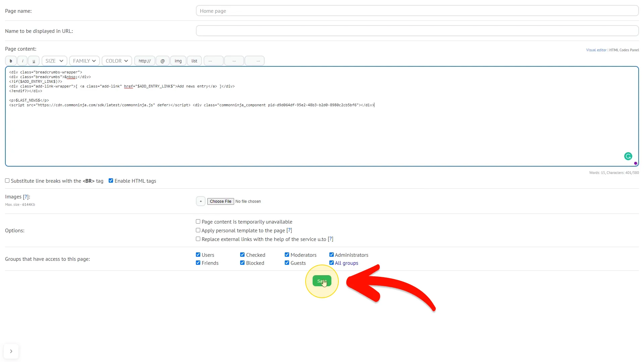
Task: Toggle underline formatting button
Action: click(x=34, y=61)
